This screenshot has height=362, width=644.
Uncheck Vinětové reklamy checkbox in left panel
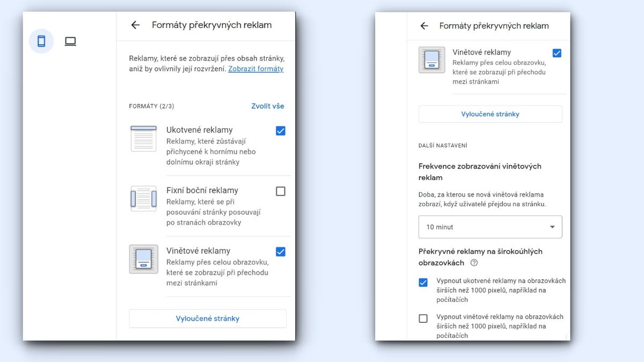point(280,251)
